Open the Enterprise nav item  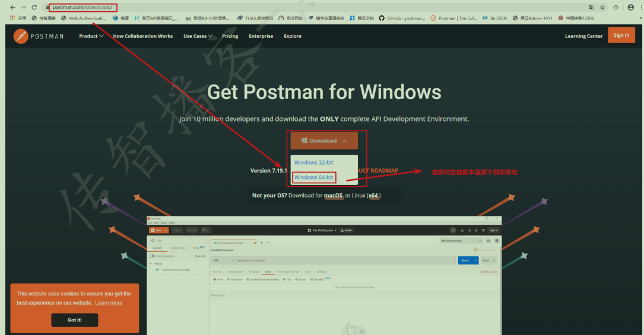[x=261, y=36]
